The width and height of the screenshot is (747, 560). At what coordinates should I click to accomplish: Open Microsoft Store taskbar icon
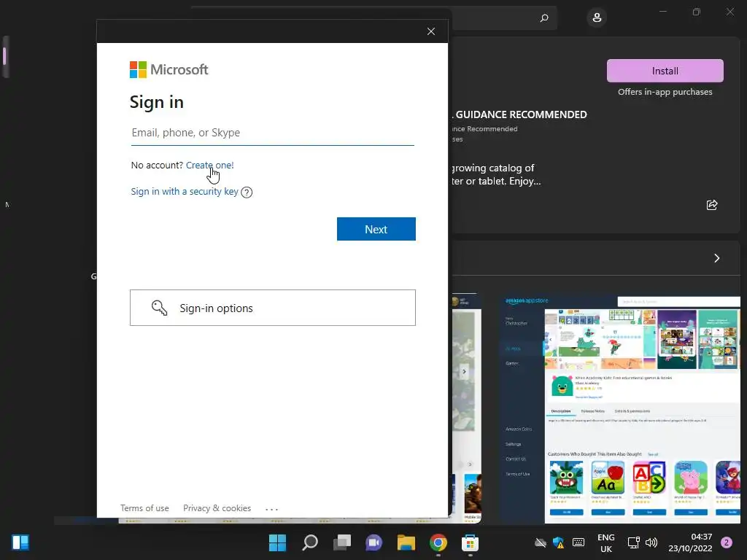pyautogui.click(x=471, y=542)
